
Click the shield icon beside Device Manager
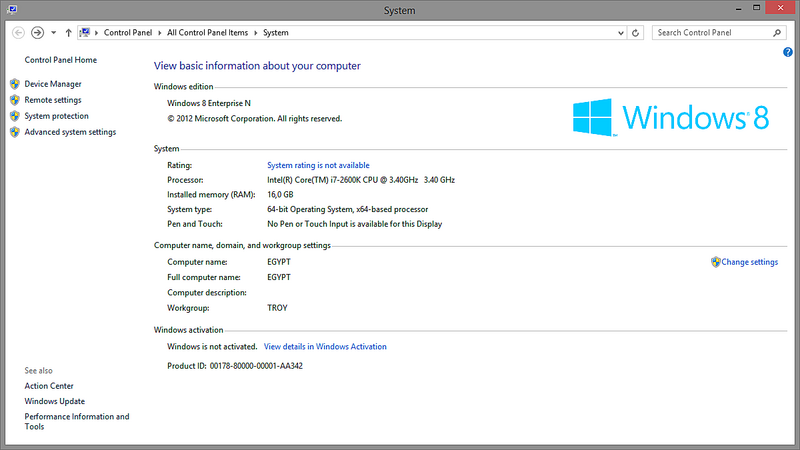pyautogui.click(x=15, y=84)
